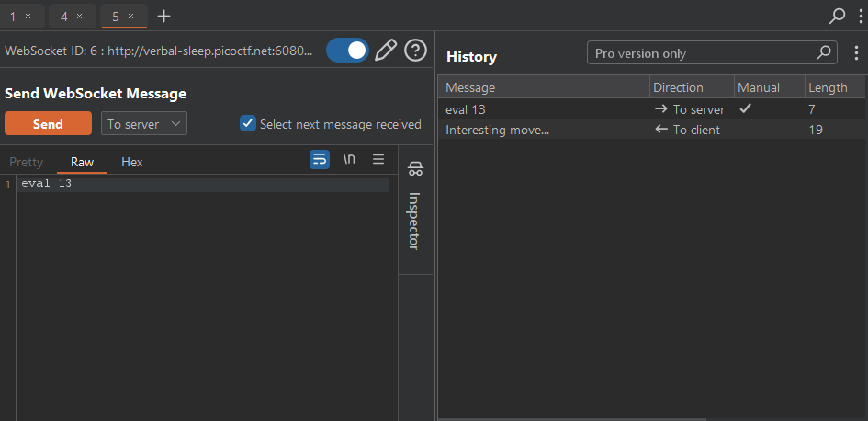Select Repeater tab 5
The height and width of the screenshot is (421, 868).
tap(116, 17)
